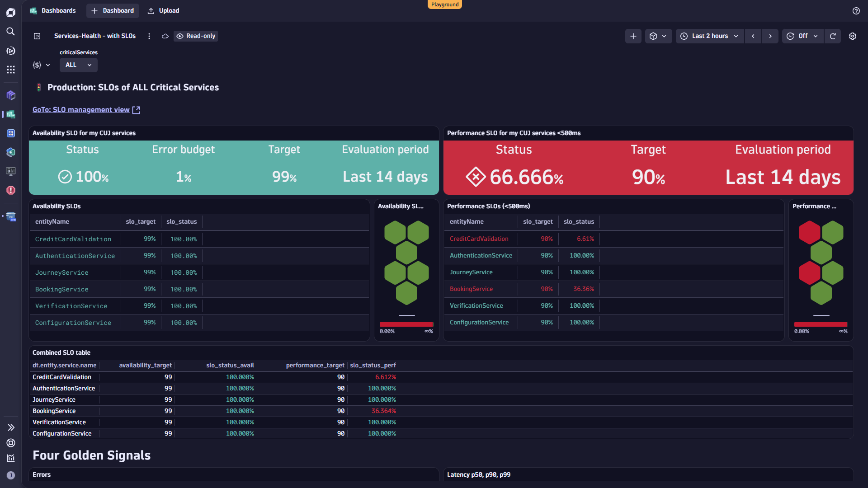Open the Last 2 hours timeframe selector
Screen dimensions: 868x488
coord(710,36)
